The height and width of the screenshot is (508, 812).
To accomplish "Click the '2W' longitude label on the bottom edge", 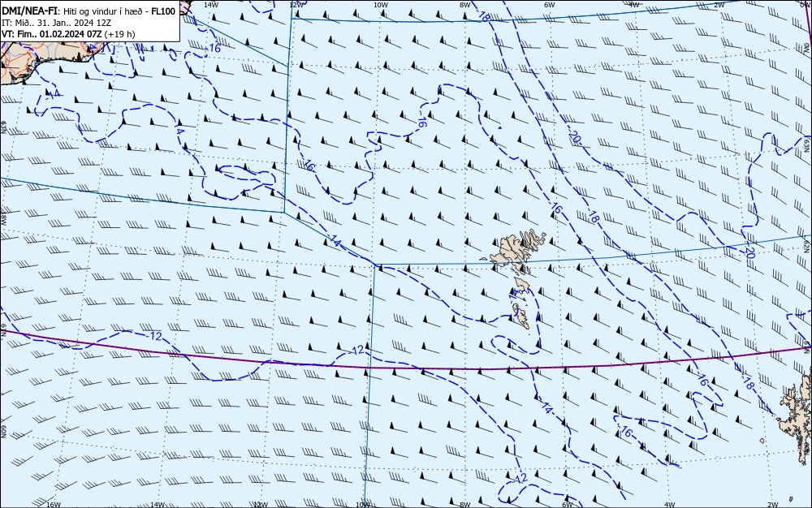I will pos(773,505).
